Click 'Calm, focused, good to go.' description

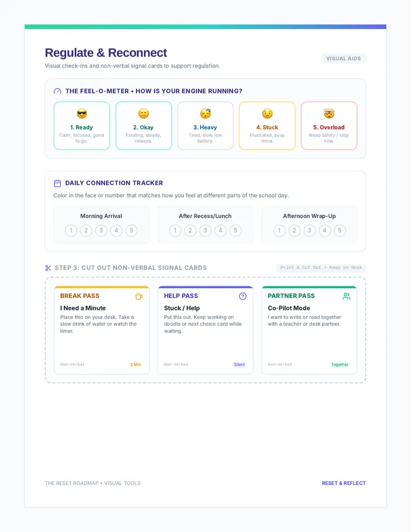point(82,138)
